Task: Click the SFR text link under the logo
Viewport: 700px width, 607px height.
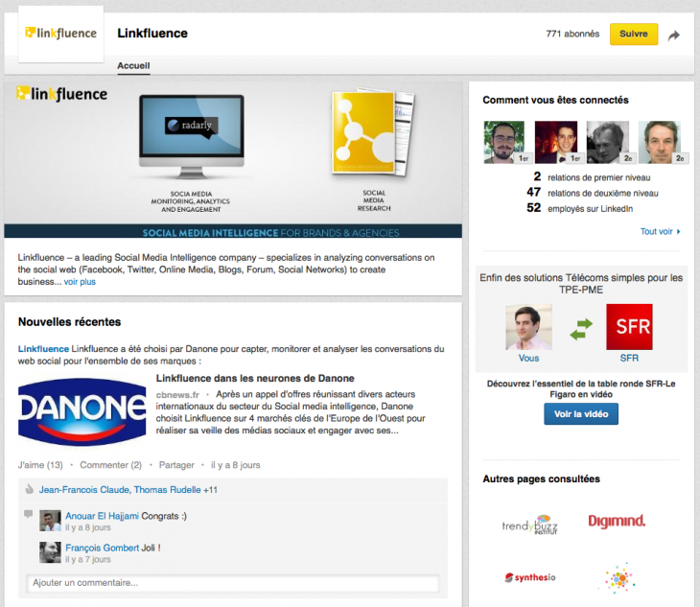Action: (629, 358)
